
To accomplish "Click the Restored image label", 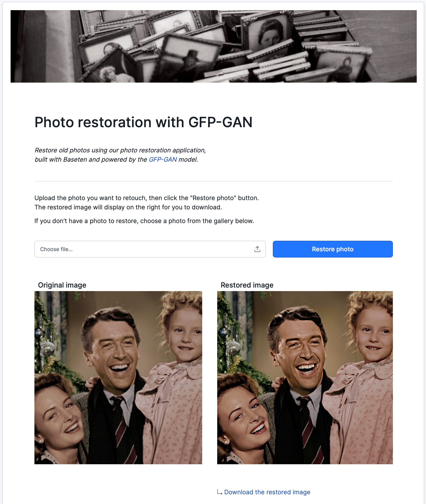I will click(247, 285).
